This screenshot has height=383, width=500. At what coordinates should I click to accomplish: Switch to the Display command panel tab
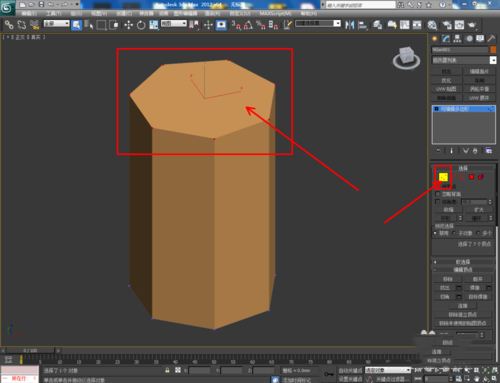click(x=480, y=39)
